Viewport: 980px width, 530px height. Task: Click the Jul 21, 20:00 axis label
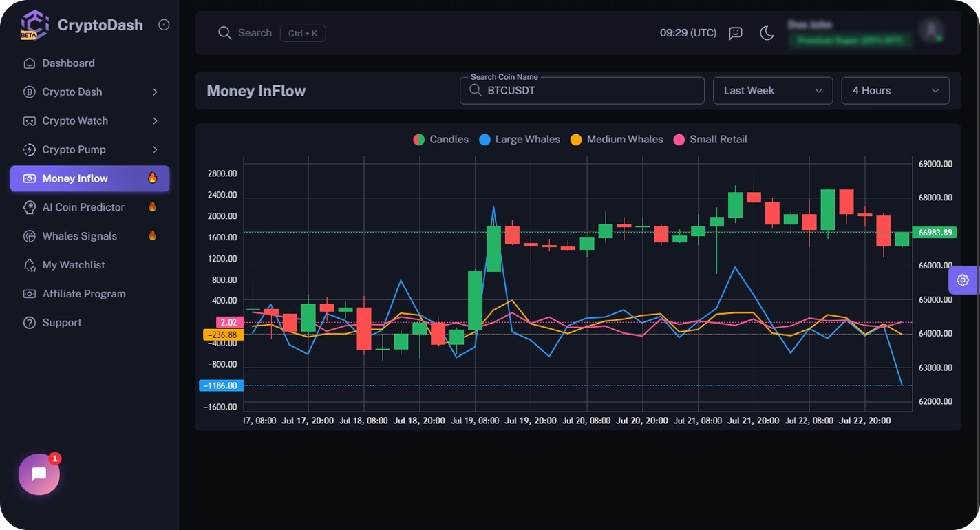coord(754,421)
